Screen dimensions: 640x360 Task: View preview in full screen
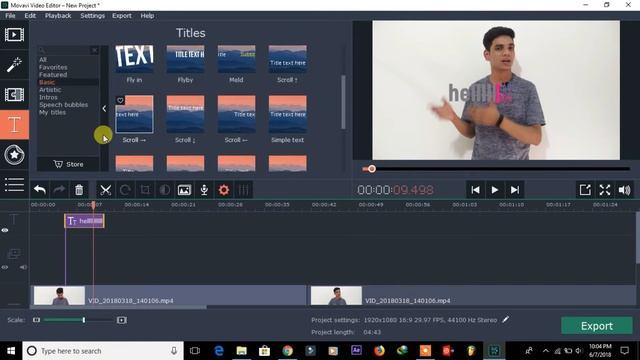coord(605,190)
